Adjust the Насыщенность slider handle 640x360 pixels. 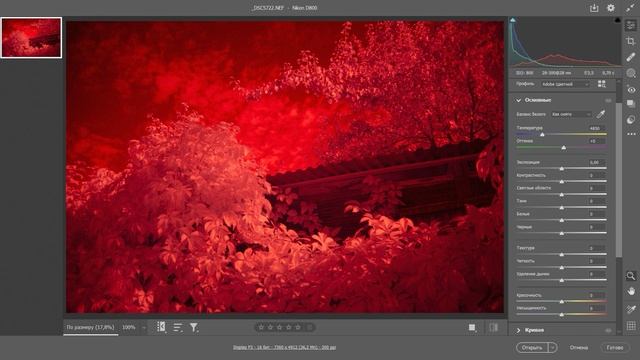[x=562, y=315]
